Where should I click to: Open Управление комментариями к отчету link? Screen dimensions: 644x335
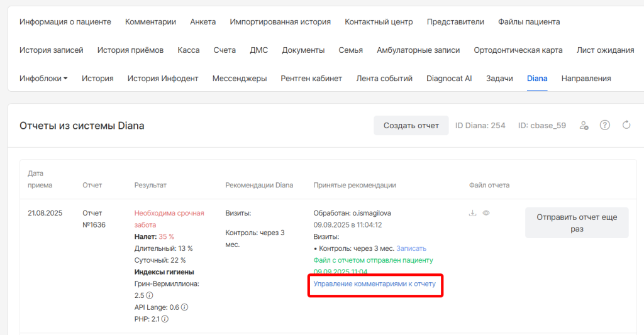[x=375, y=284]
